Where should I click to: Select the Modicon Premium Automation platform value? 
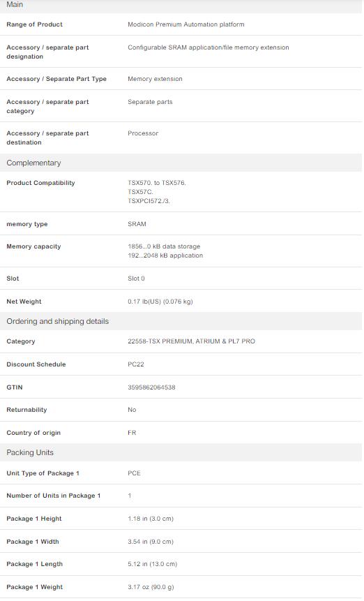(x=186, y=24)
